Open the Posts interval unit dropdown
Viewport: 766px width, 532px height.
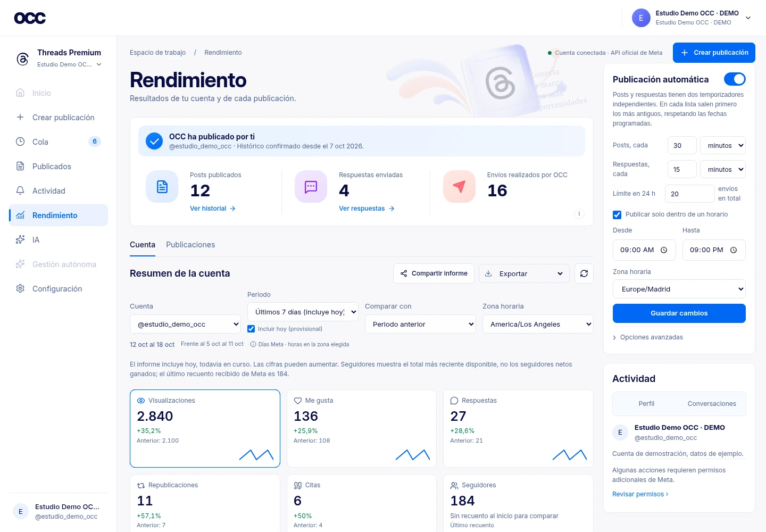pos(723,145)
